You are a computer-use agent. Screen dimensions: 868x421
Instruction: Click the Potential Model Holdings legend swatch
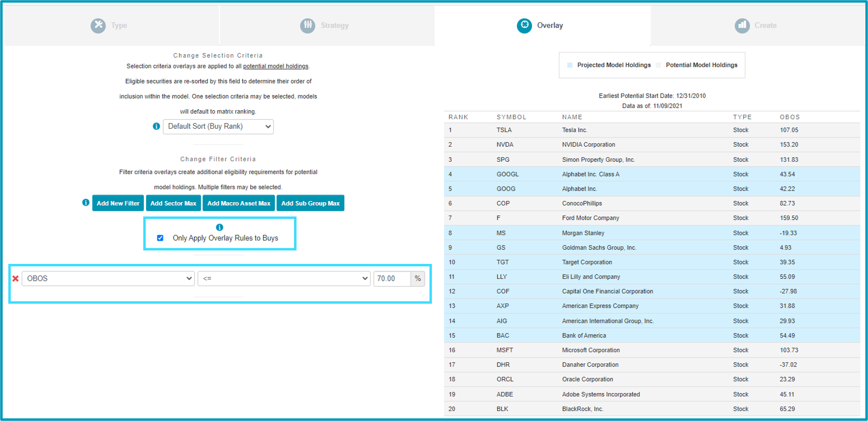click(658, 65)
